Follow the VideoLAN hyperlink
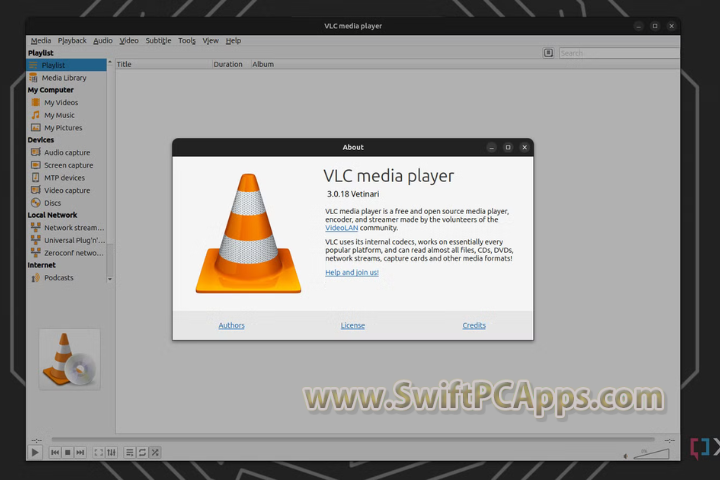Viewport: 720px width, 480px height. click(341, 228)
